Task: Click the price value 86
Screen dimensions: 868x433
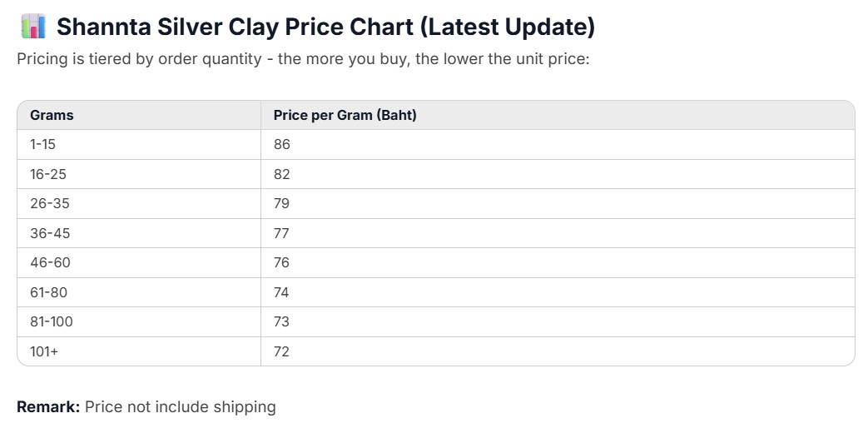Action: pyautogui.click(x=281, y=144)
